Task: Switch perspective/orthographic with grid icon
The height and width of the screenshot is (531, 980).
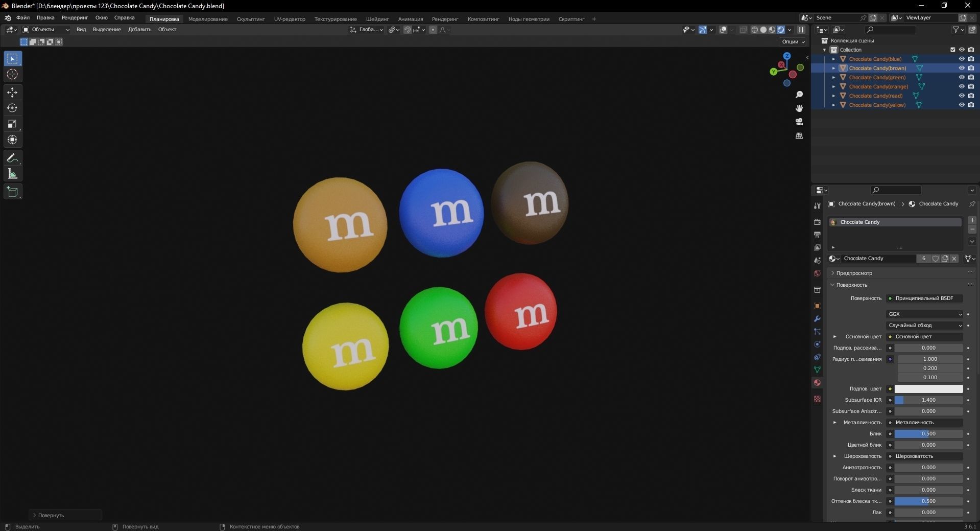Action: pos(799,135)
